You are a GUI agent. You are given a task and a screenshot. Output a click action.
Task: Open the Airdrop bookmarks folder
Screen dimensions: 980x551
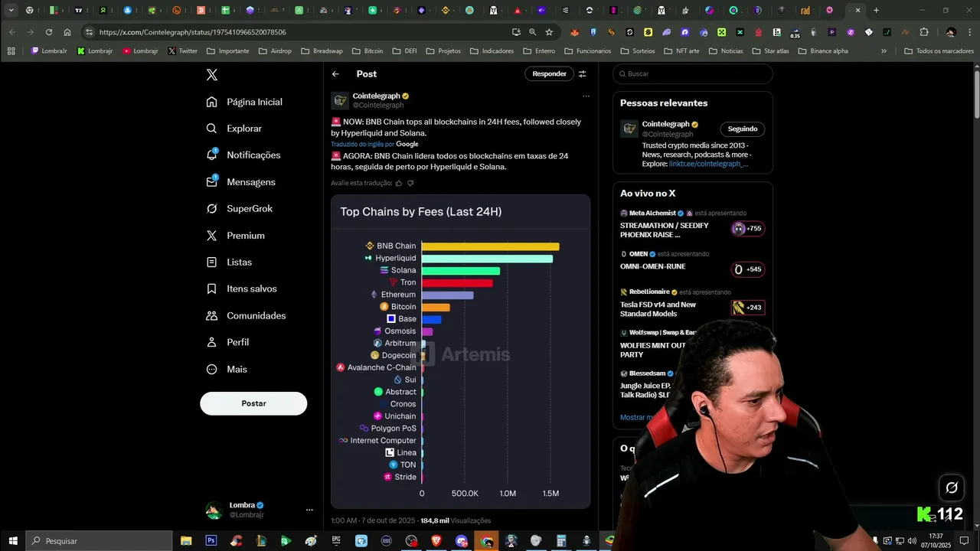[274, 51]
